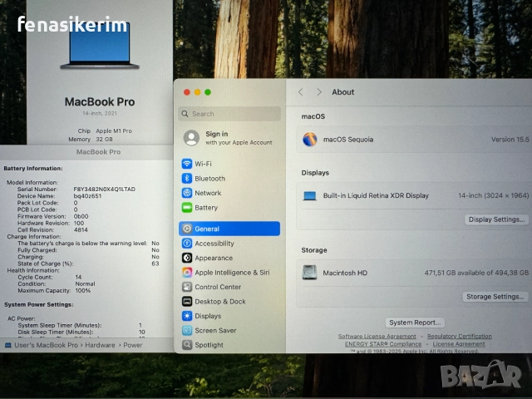The height and width of the screenshot is (399, 532).
Task: Click the serial number F8Y3482N0X4Q1LTAD
Action: click(105, 189)
